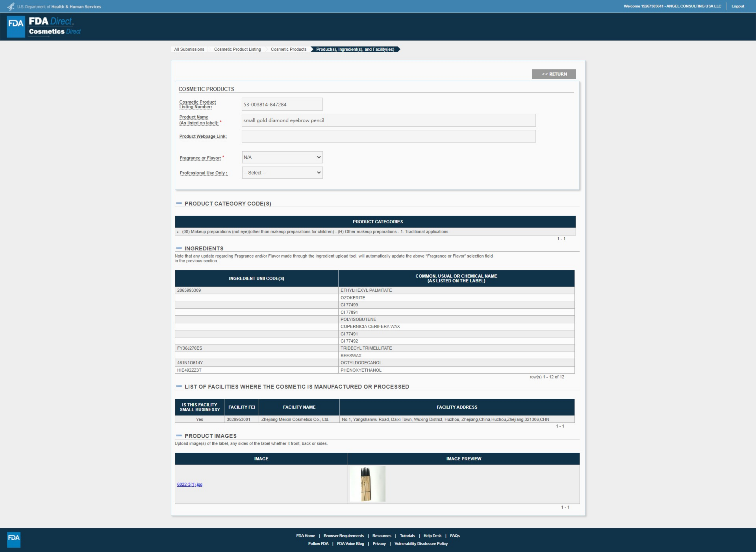Collapse the Ingredients section
This screenshot has height=552, width=756.
(179, 248)
